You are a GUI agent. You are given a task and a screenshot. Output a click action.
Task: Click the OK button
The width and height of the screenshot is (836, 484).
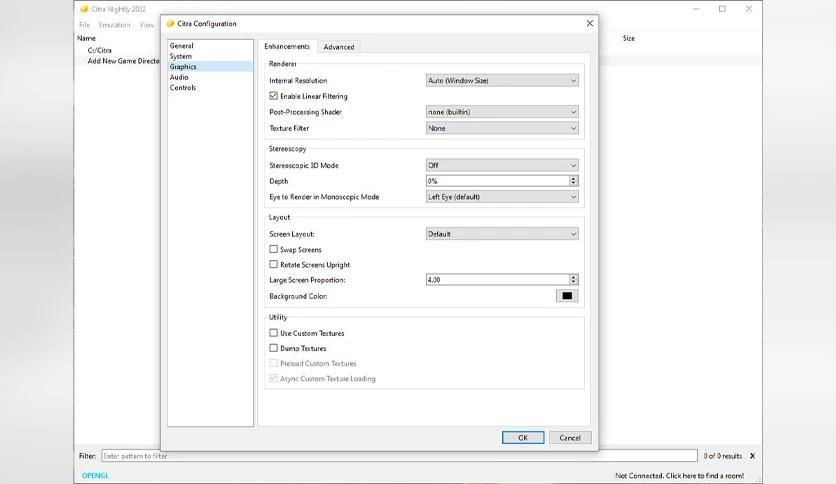coord(523,438)
